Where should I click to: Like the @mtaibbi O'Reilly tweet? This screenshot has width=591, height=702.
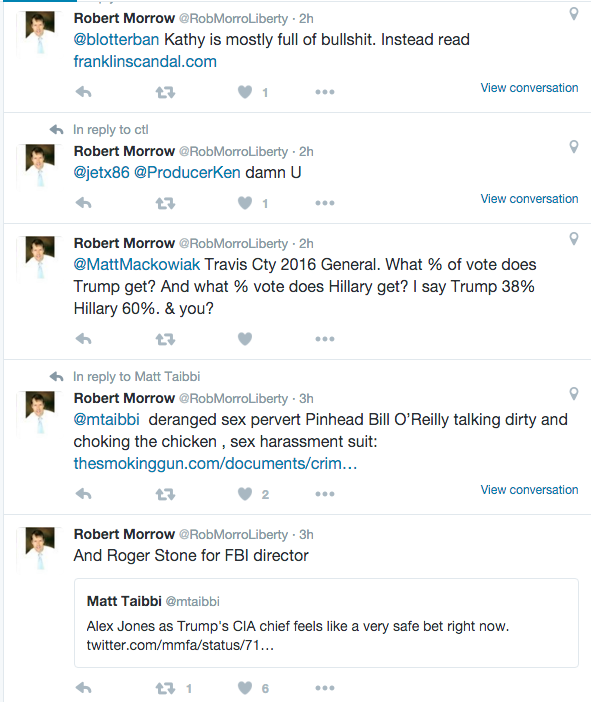tap(245, 494)
